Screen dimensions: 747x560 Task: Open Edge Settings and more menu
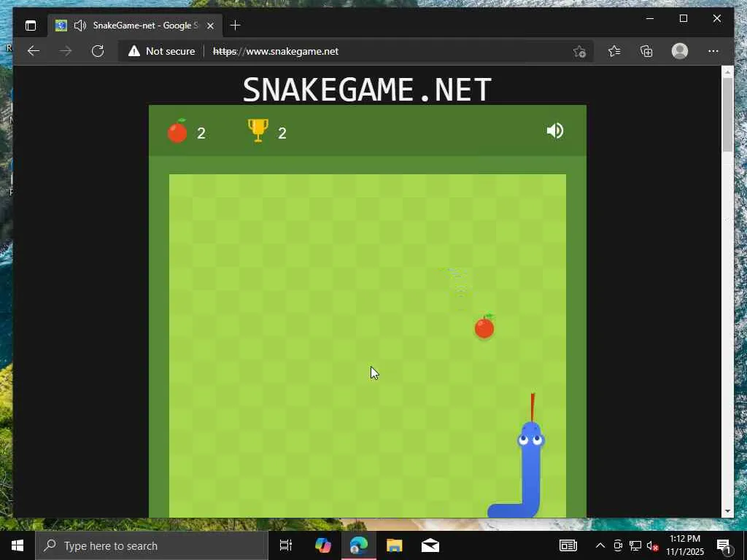tap(713, 51)
